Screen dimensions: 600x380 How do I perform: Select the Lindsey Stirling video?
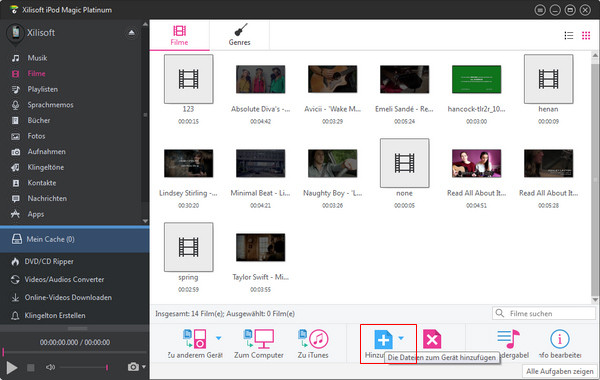point(189,163)
